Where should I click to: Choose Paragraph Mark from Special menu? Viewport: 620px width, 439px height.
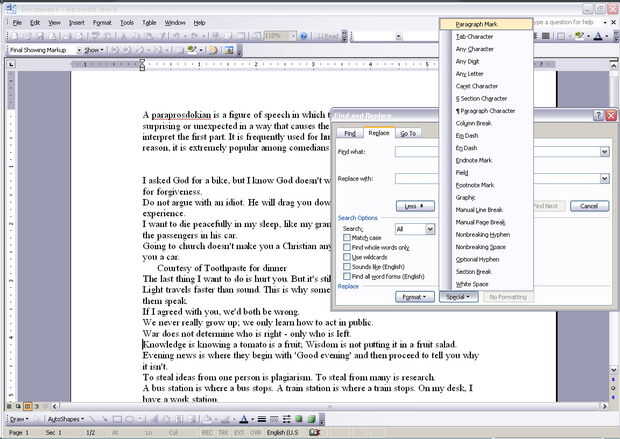tap(486, 24)
